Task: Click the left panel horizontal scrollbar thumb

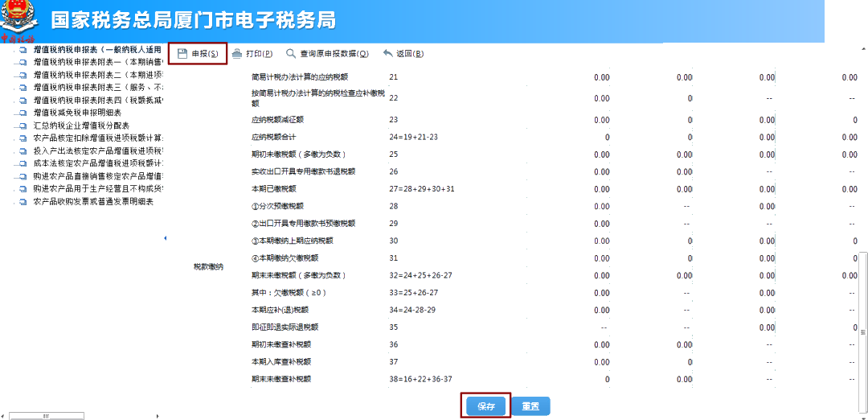Action: click(x=47, y=415)
